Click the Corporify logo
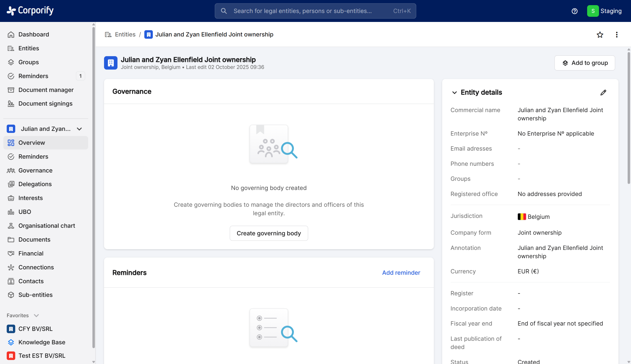 [30, 11]
